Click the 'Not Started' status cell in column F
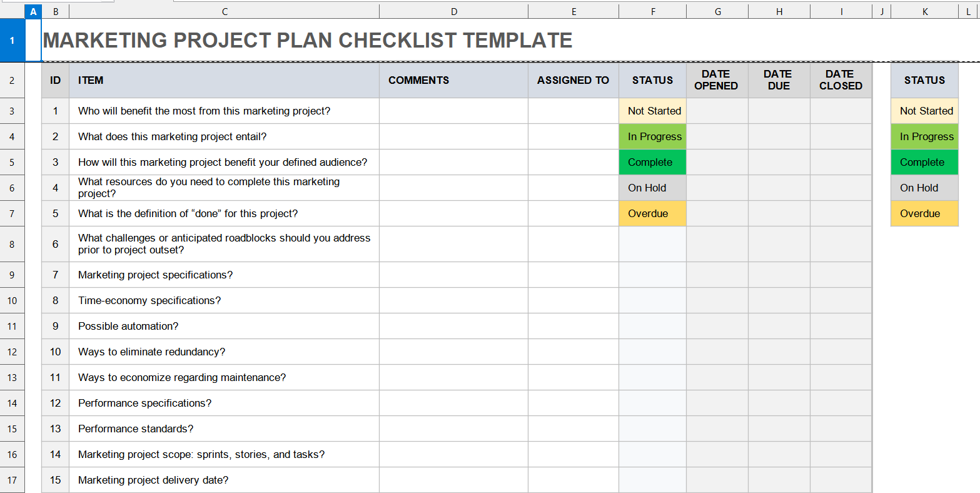 click(x=652, y=111)
